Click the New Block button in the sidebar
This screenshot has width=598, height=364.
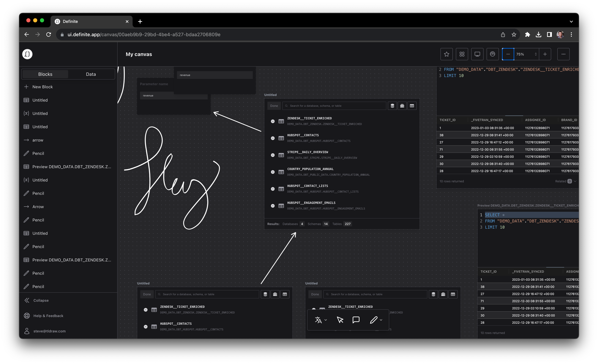[43, 87]
